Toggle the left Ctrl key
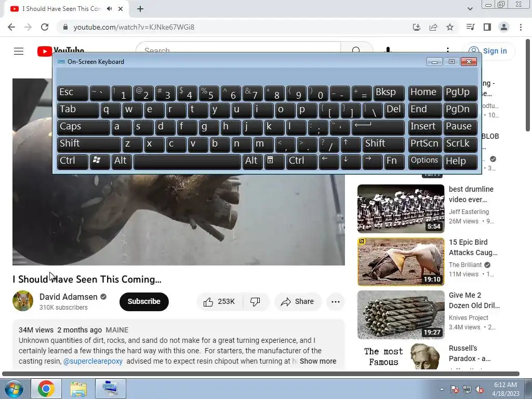Viewport: 532px width, 399px height. 72,161
